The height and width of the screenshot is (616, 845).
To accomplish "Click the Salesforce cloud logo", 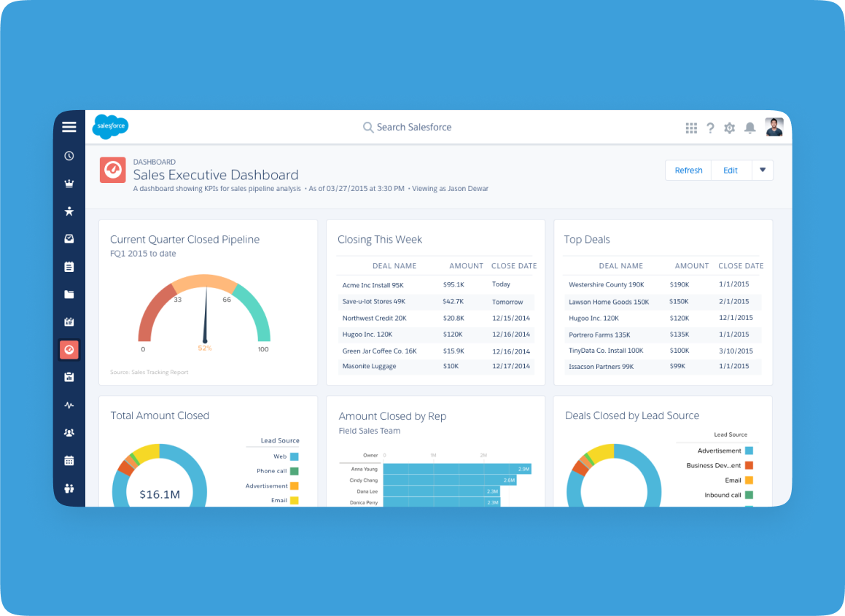I will coord(111,127).
